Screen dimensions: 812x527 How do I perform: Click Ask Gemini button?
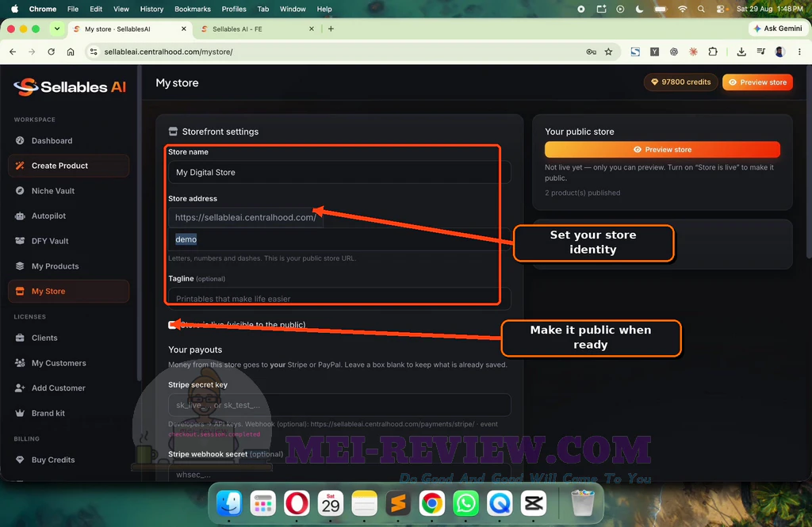pos(778,29)
